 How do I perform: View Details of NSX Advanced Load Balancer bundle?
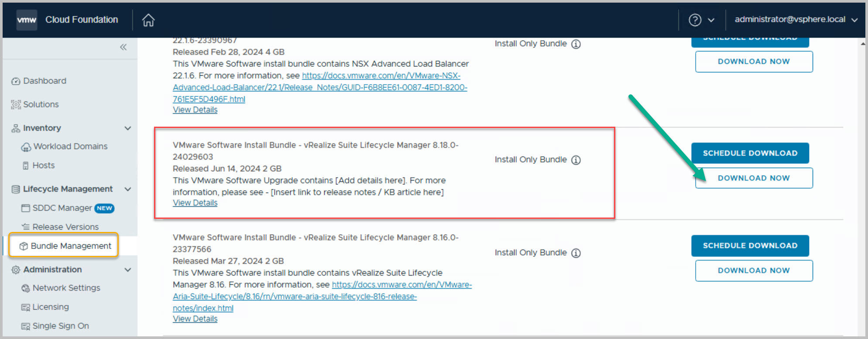(x=195, y=110)
